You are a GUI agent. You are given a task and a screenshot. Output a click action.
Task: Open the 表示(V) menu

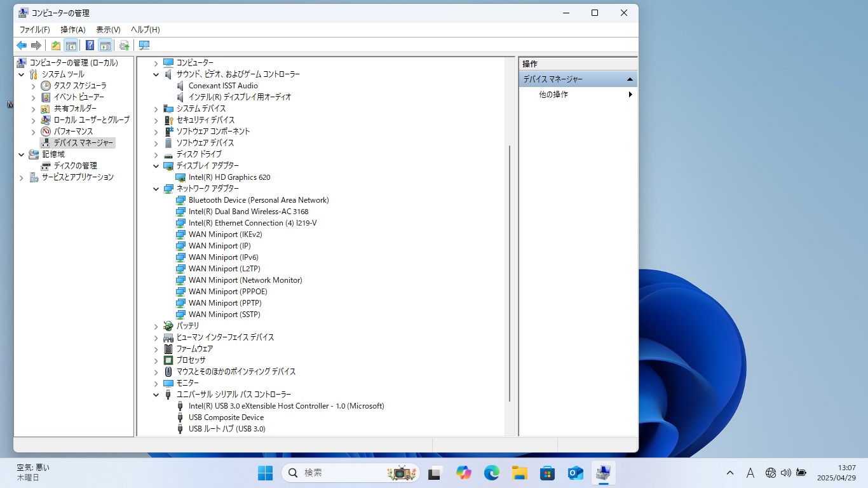108,30
